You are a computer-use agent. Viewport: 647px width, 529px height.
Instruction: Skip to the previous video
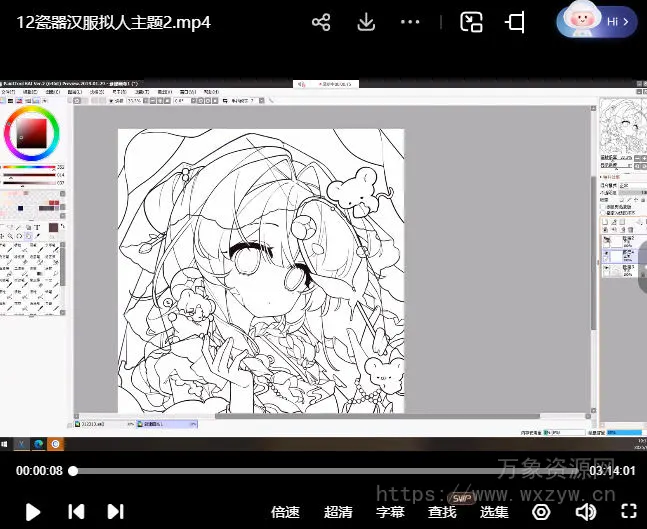coord(76,511)
